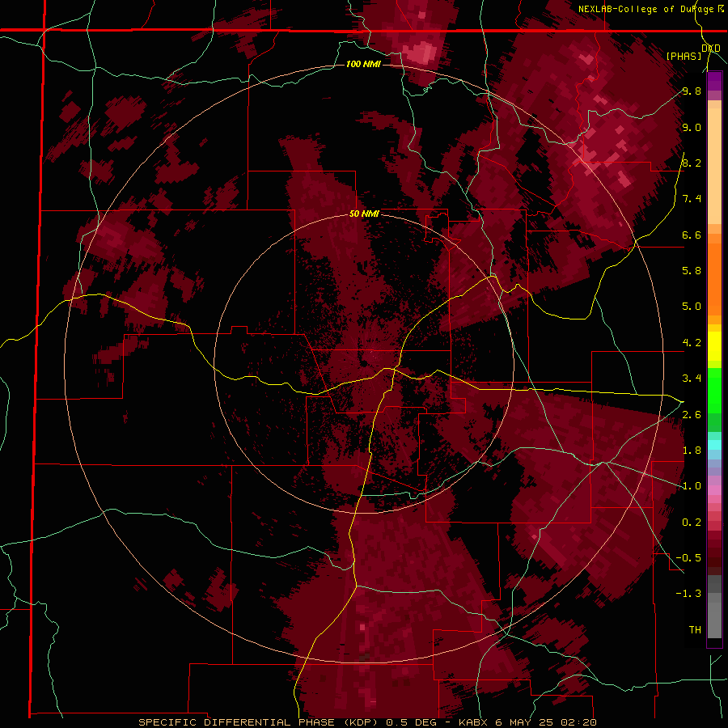Click the 9.8 scale value
The width and height of the screenshot is (728, 728).
pos(692,91)
